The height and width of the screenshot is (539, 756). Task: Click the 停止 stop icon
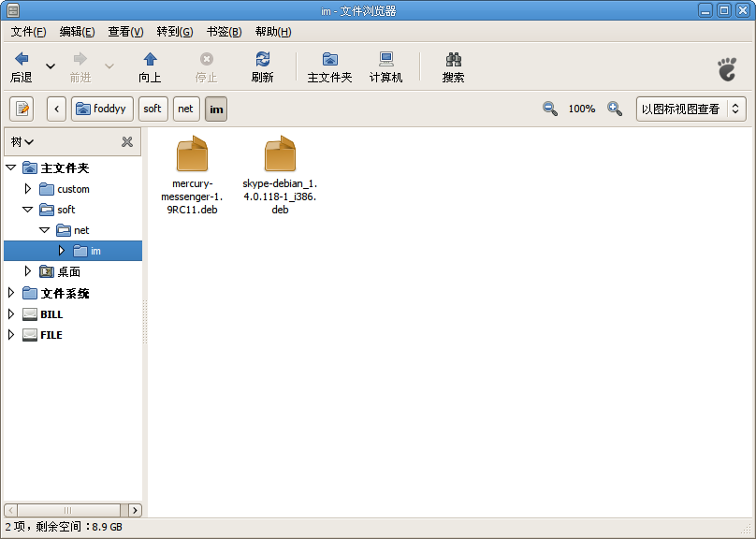click(207, 66)
